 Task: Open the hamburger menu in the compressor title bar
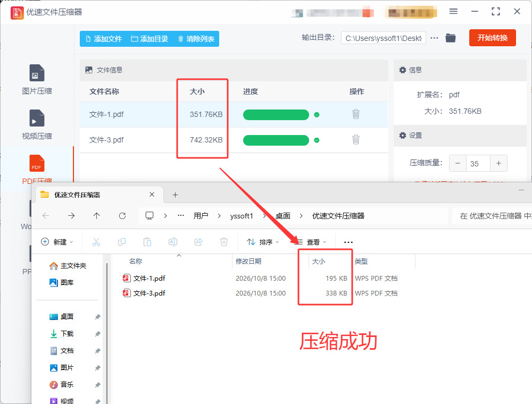click(453, 12)
